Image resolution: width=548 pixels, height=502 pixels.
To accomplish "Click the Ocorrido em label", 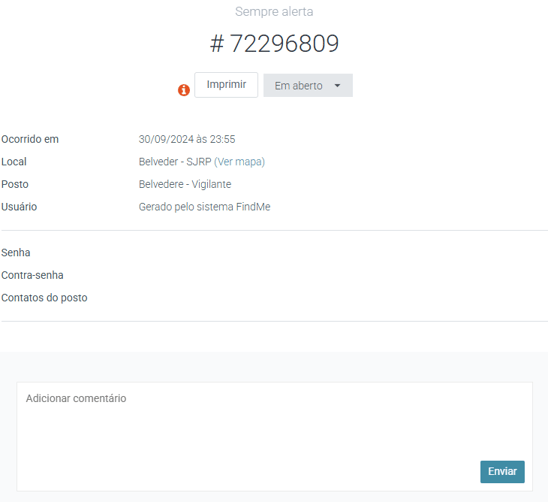I will click(30, 139).
